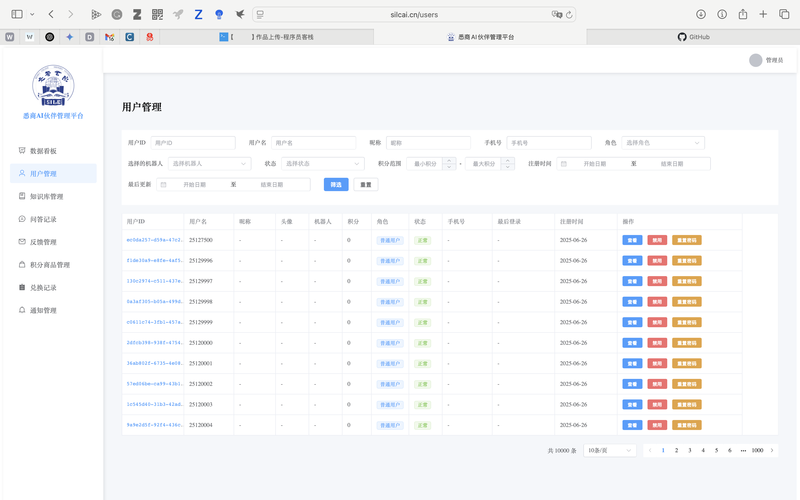Open the 选择状态 status dropdown

coord(322,164)
